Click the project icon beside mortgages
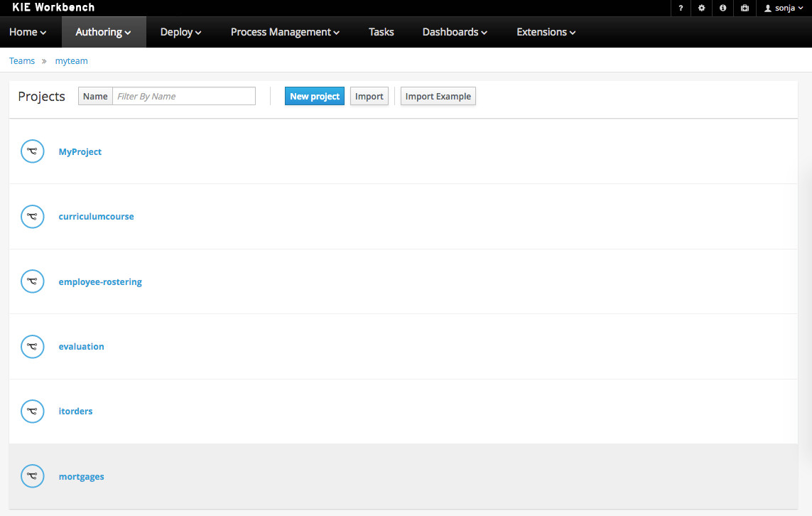 pyautogui.click(x=33, y=477)
